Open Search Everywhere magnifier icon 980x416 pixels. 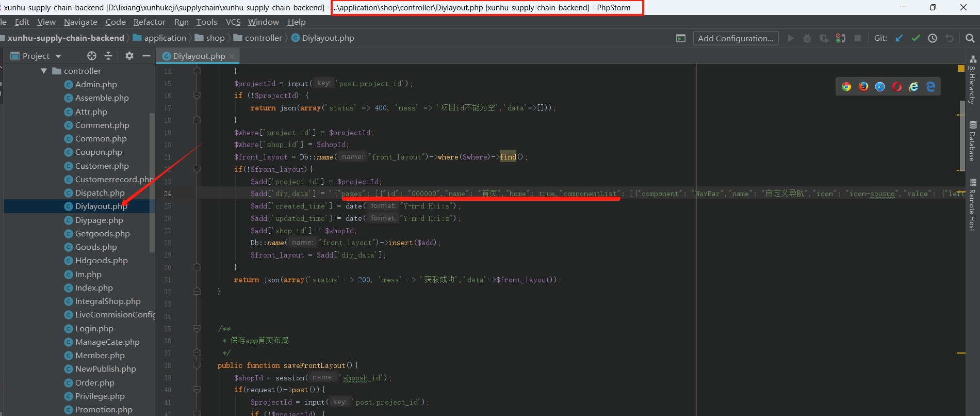[x=970, y=38]
